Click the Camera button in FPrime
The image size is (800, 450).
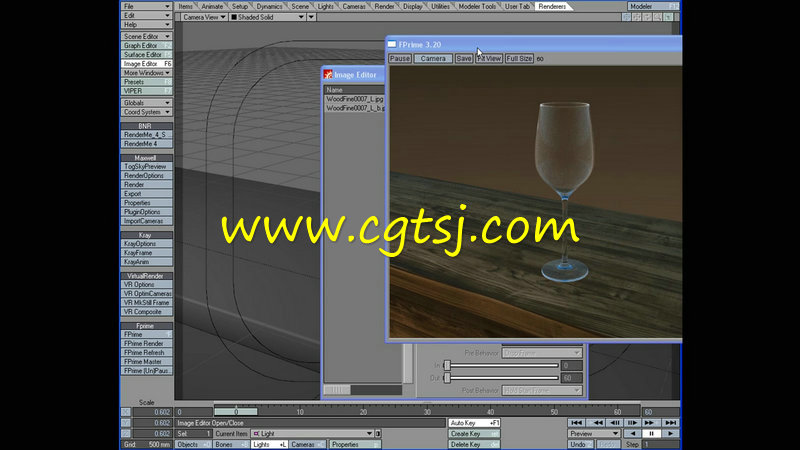(433, 59)
